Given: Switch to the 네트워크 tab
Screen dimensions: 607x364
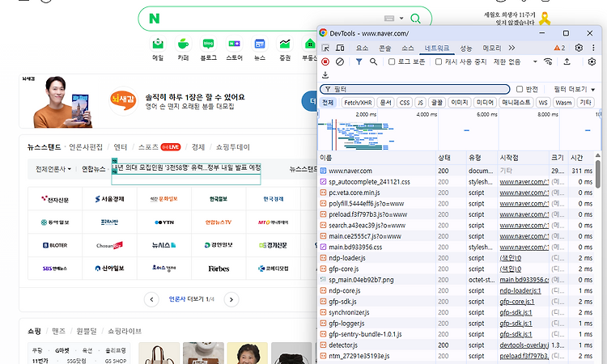Looking at the screenshot, I should point(437,48).
